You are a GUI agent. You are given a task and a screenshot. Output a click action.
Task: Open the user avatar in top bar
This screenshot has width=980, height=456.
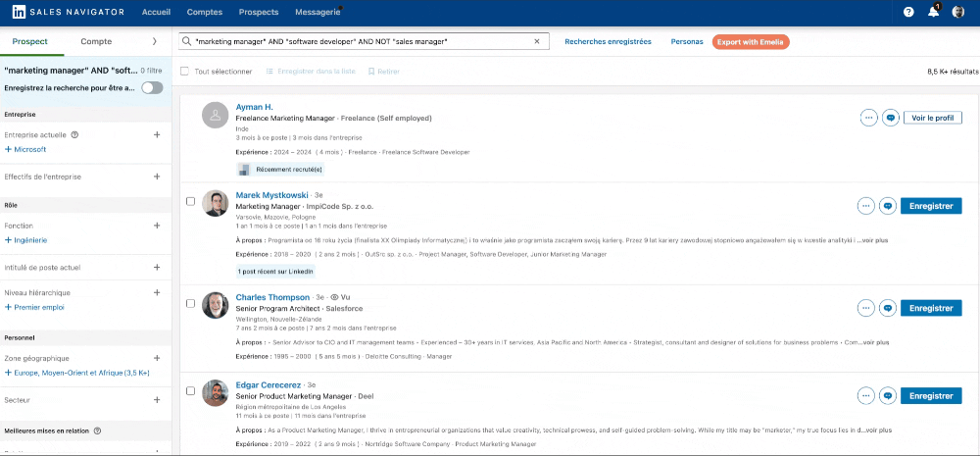click(x=958, y=12)
